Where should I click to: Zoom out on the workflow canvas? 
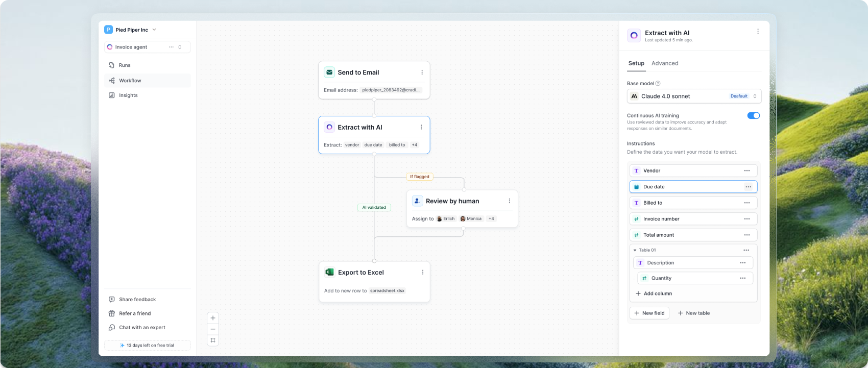click(x=213, y=329)
